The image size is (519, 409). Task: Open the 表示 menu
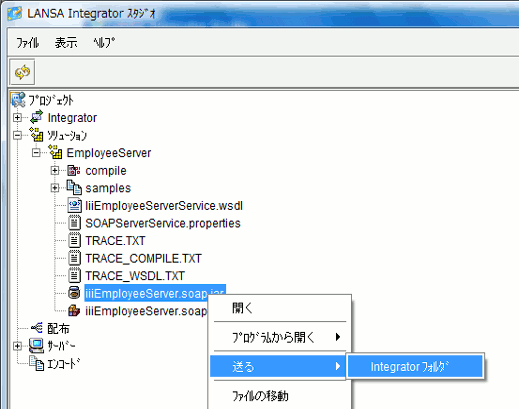(66, 43)
